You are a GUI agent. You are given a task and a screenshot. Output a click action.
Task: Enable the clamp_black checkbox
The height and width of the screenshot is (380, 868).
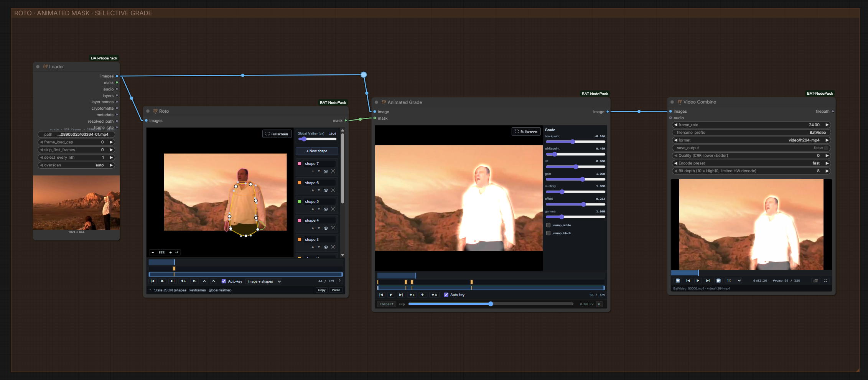[x=548, y=233]
